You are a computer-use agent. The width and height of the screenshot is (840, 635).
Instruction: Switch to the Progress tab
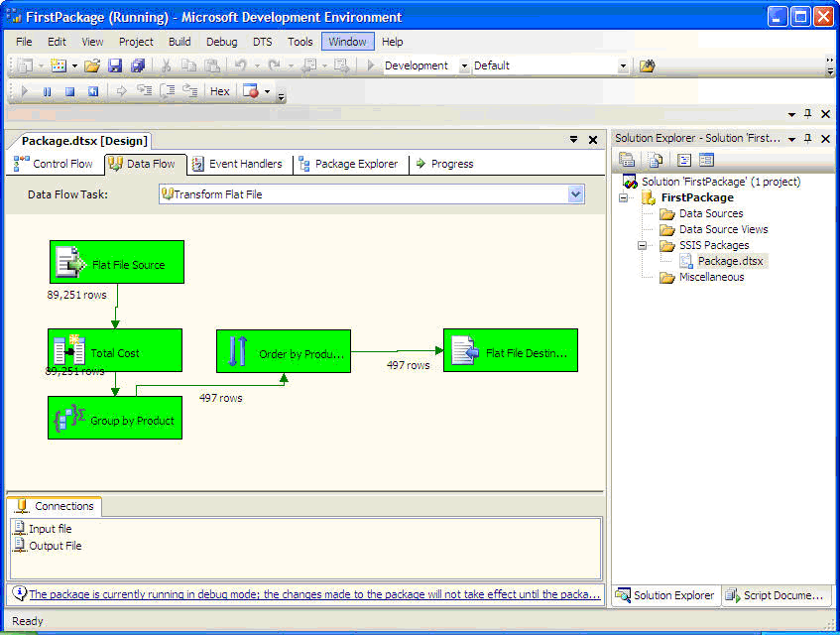click(x=444, y=164)
